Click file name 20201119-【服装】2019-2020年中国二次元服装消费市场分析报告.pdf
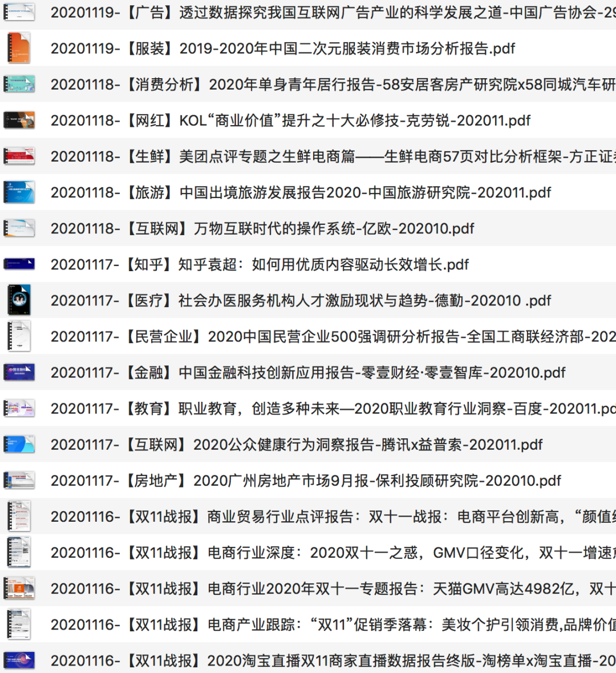This screenshot has width=616, height=673. [283, 49]
